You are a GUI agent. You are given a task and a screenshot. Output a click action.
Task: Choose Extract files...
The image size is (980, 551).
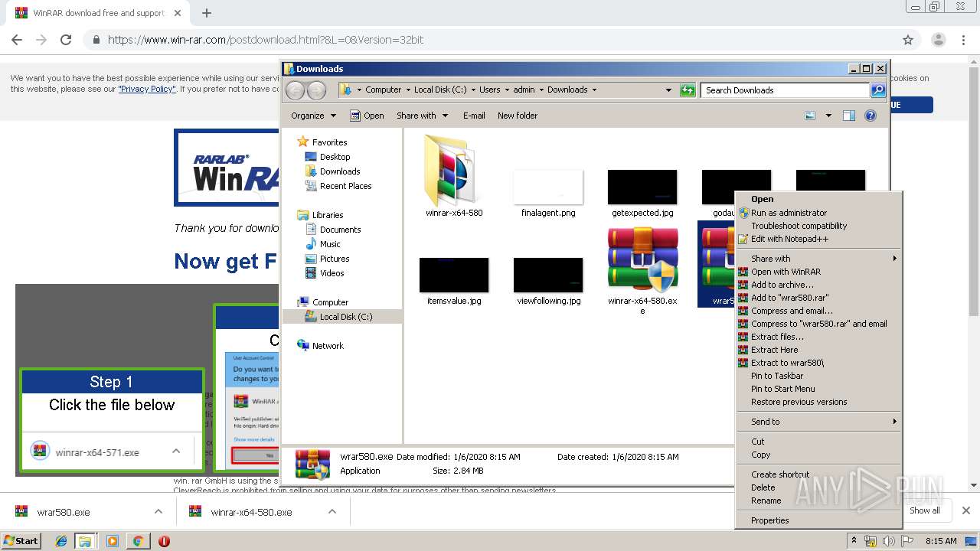819,337
